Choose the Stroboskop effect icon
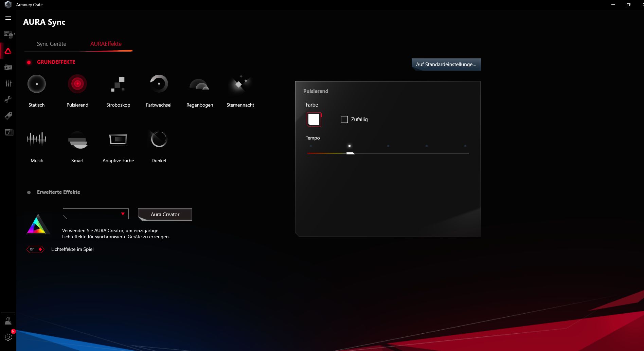The width and height of the screenshot is (644, 351). tap(118, 84)
